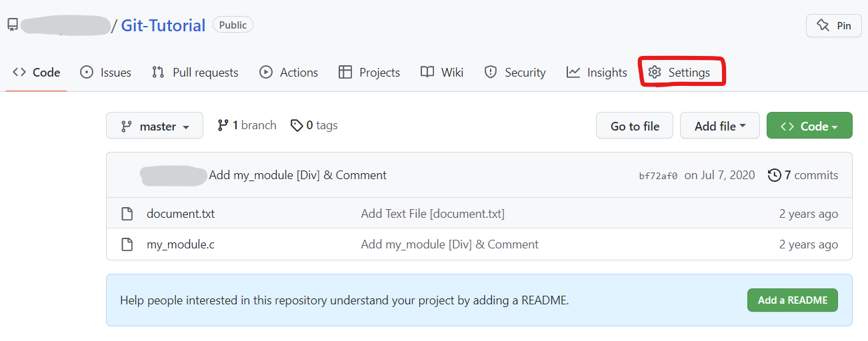
Task: View the Insights tab
Action: click(597, 72)
